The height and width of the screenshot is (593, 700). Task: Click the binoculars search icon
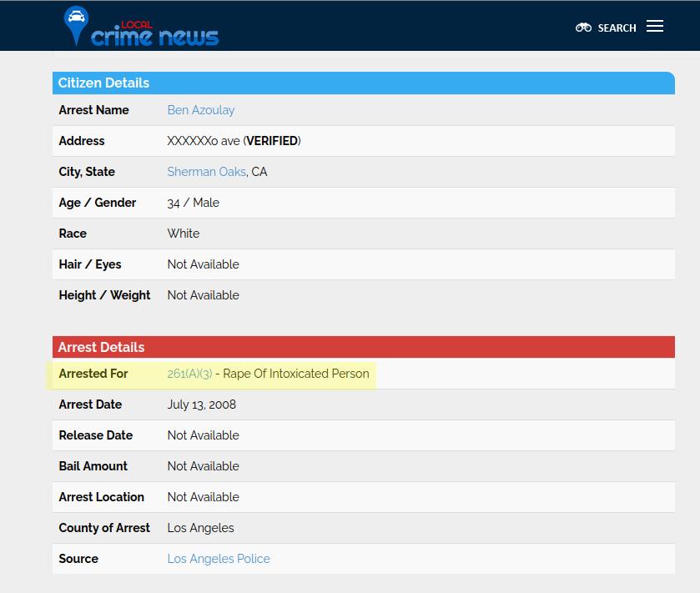pyautogui.click(x=583, y=28)
